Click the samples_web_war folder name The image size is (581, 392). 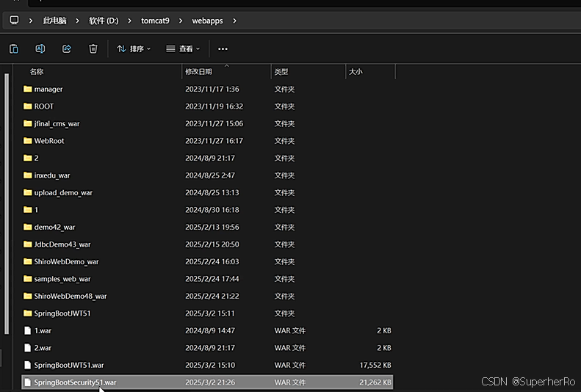pyautogui.click(x=62, y=279)
